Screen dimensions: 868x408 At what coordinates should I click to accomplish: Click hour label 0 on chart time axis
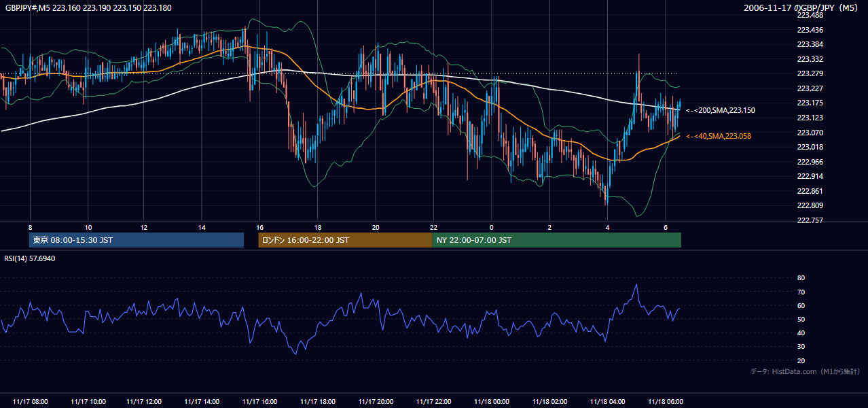click(491, 227)
